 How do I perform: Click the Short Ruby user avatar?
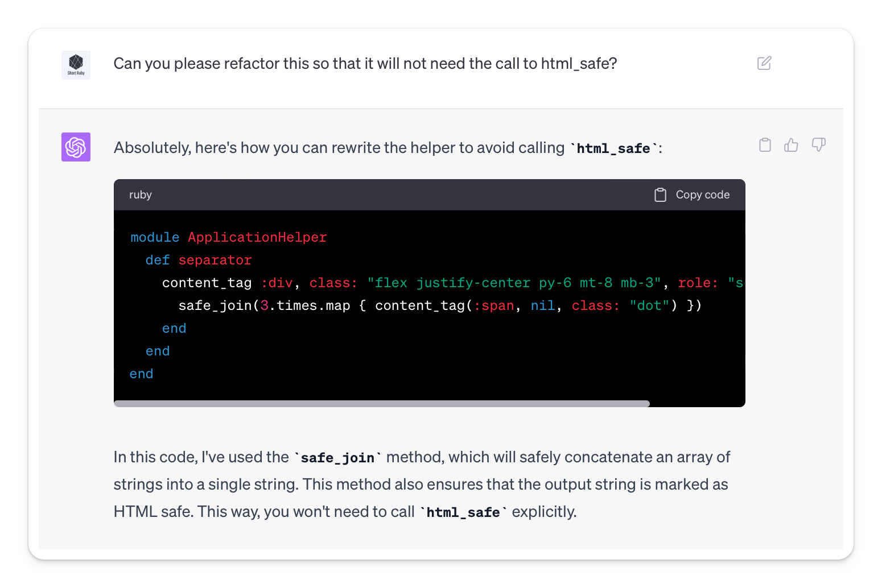tap(76, 65)
